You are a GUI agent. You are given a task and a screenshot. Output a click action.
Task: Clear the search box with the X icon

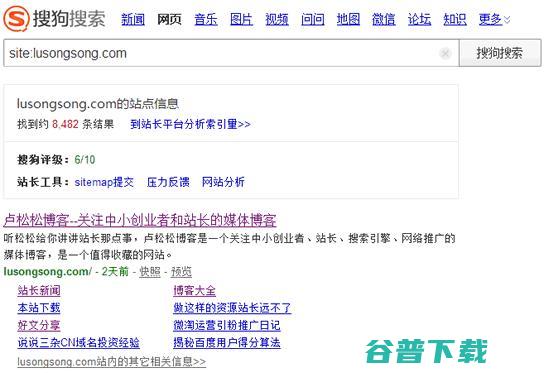[445, 53]
